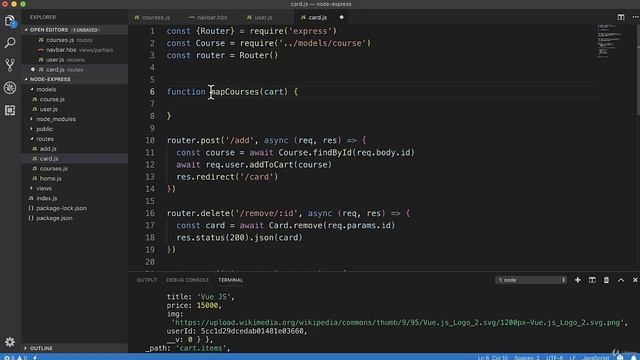Click line number 16 in gutter

click(150, 213)
